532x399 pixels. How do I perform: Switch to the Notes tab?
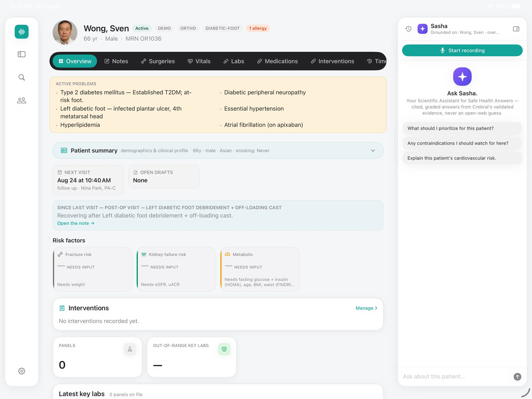click(x=116, y=61)
